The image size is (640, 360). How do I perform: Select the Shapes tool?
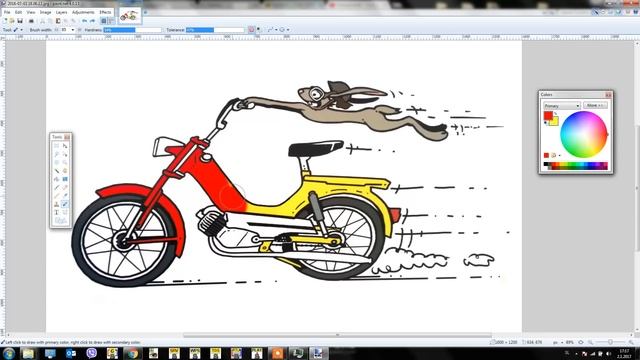60,221
